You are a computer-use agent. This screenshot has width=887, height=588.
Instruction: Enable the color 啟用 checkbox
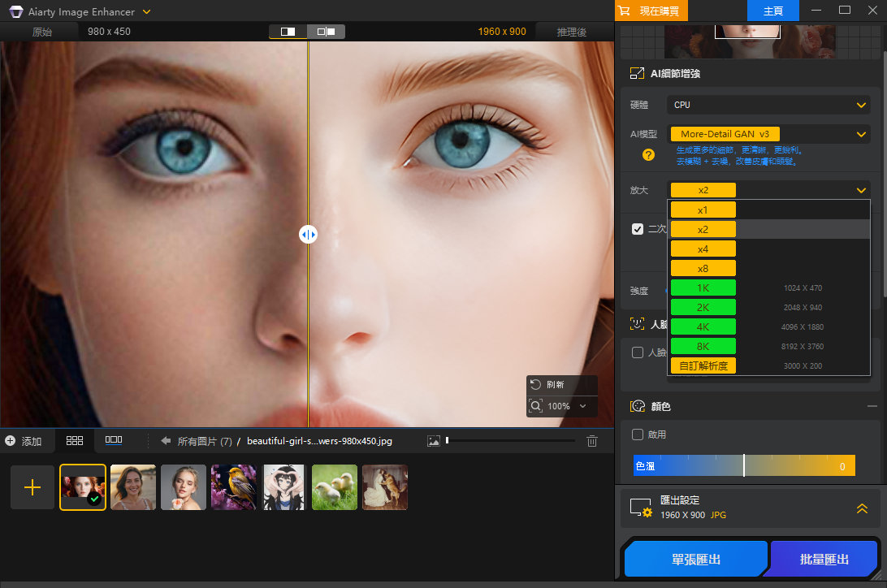(x=638, y=435)
